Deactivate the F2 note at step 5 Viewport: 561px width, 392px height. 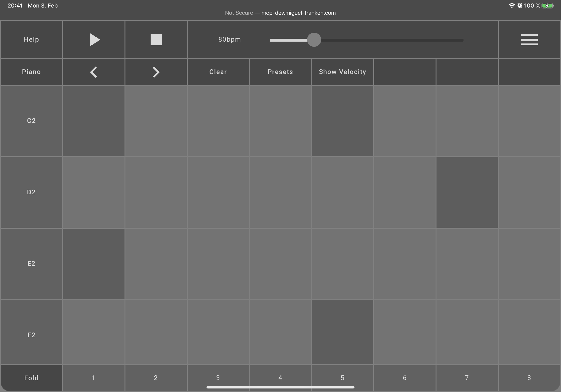coord(342,332)
